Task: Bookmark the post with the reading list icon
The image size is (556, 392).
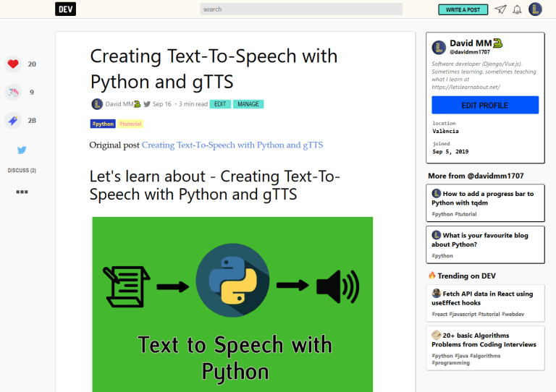Action: coord(13,121)
